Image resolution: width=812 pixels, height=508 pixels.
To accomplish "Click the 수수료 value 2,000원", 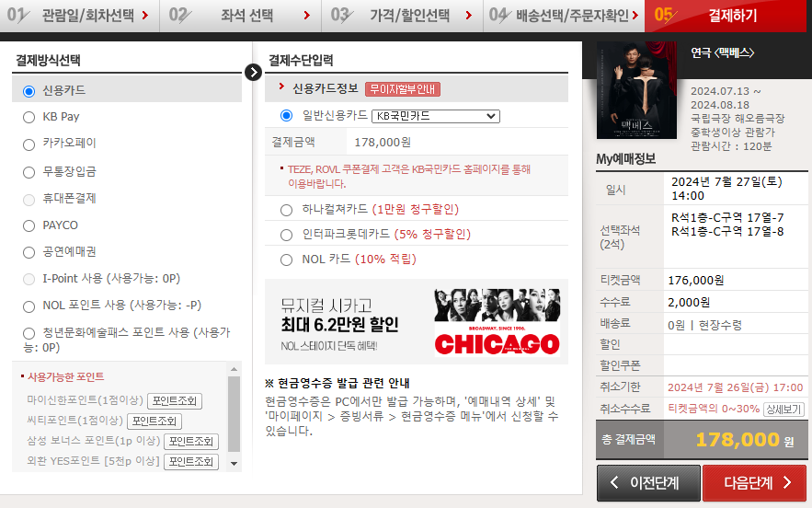I will click(689, 302).
